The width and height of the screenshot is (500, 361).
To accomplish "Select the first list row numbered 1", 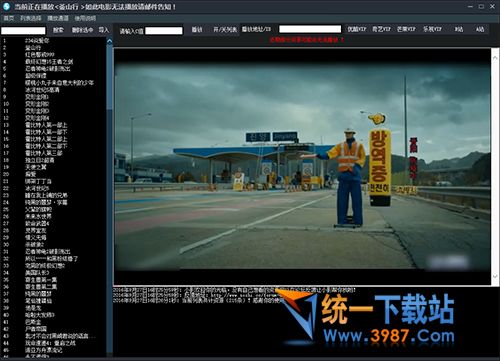I will tap(53, 41).
